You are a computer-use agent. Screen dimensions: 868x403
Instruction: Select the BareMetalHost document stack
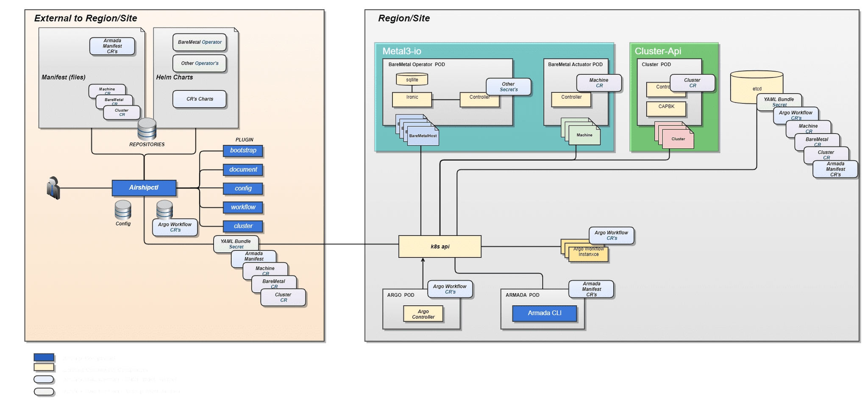click(x=417, y=130)
